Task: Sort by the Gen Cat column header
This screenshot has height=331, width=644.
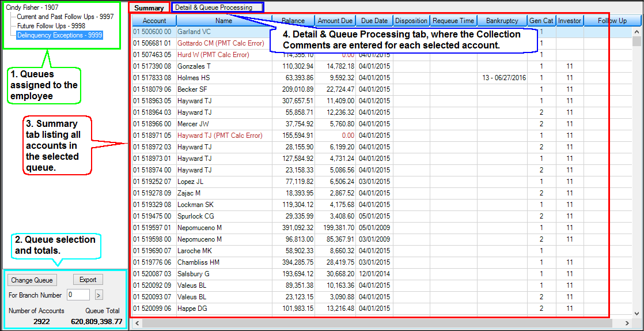Action: [541, 21]
